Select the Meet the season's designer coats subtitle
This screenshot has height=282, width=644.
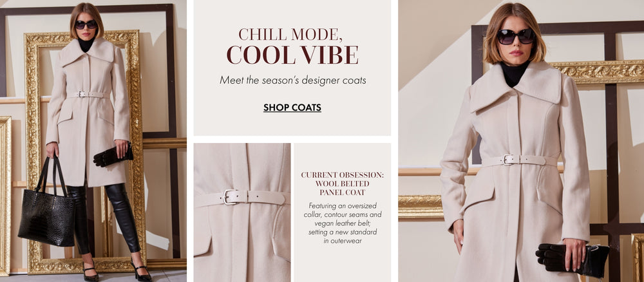(292, 80)
